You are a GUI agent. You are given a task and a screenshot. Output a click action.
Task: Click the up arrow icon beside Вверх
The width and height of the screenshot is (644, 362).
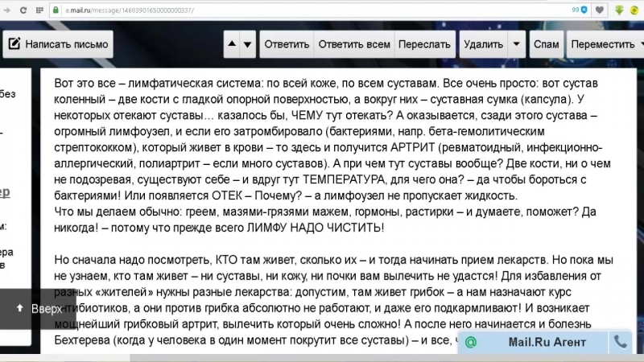[x=19, y=308]
